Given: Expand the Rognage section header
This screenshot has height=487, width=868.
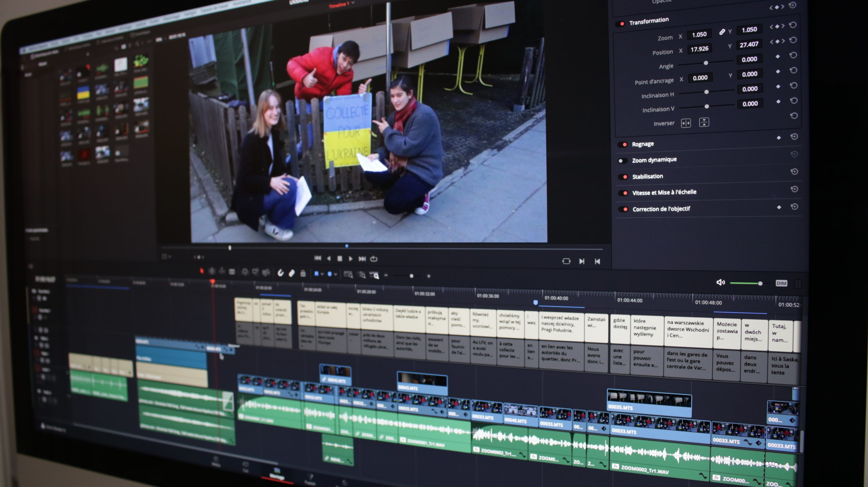Looking at the screenshot, I should pyautogui.click(x=643, y=144).
